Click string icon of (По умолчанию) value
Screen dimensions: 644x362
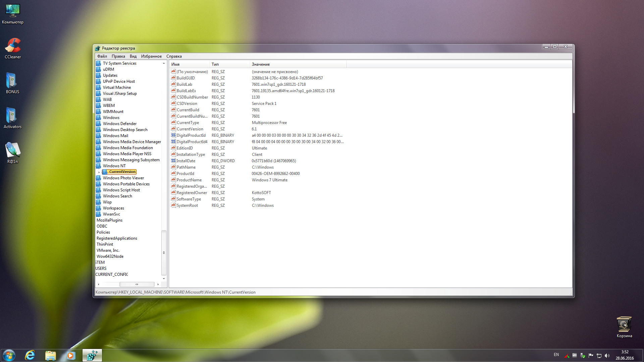(x=173, y=71)
